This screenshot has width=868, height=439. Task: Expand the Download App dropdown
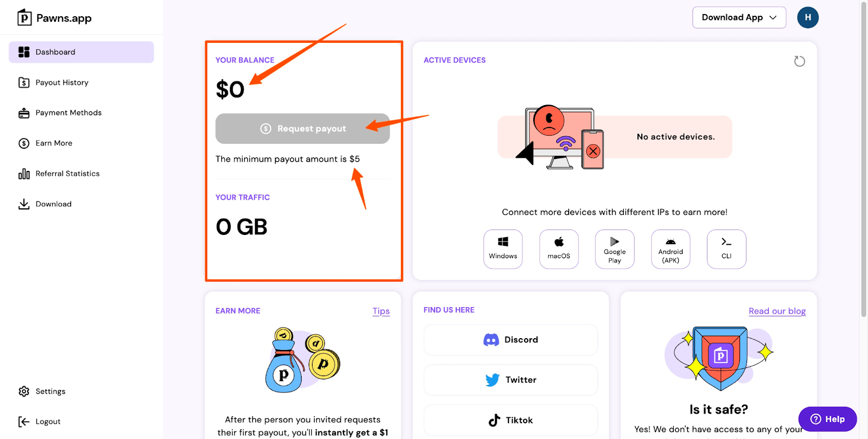tap(739, 17)
